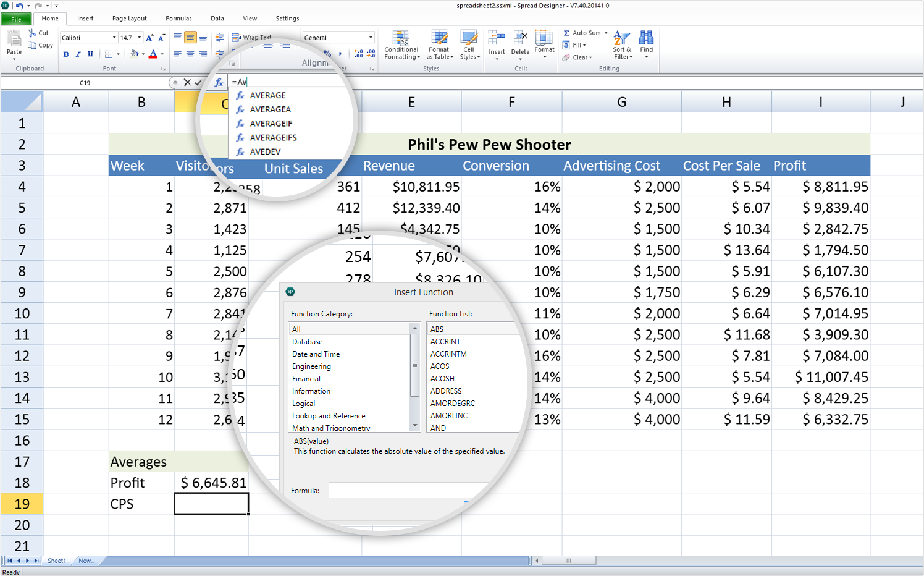Viewport: 924px width, 576px height.
Task: Toggle italic formatting
Action: click(78, 54)
